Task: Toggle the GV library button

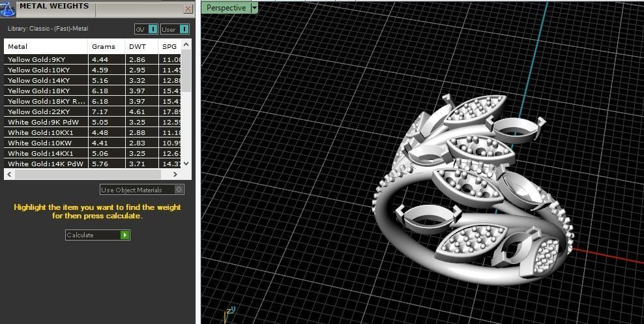Action: click(146, 29)
